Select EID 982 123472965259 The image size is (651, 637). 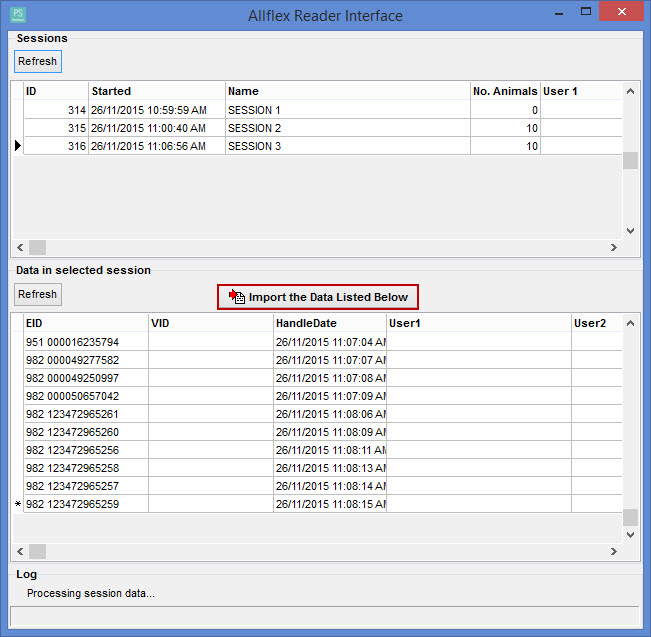coord(86,504)
